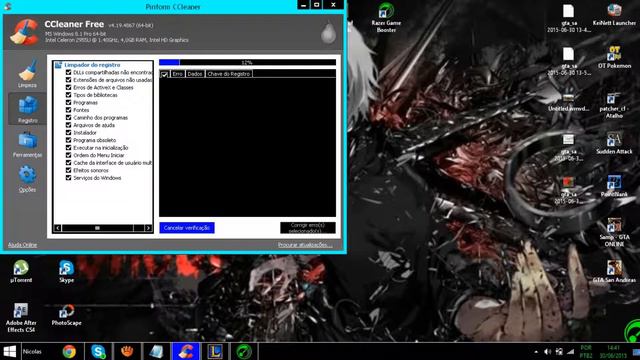Screen dimensions: 640x360
Task: Open Adobe After Effects CS4 shortcut
Action: tap(21, 318)
